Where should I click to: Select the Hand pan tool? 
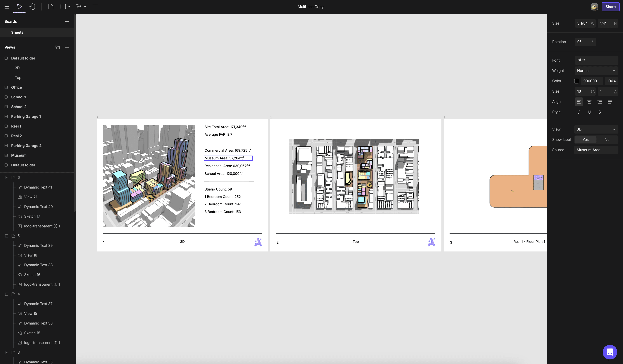click(32, 7)
